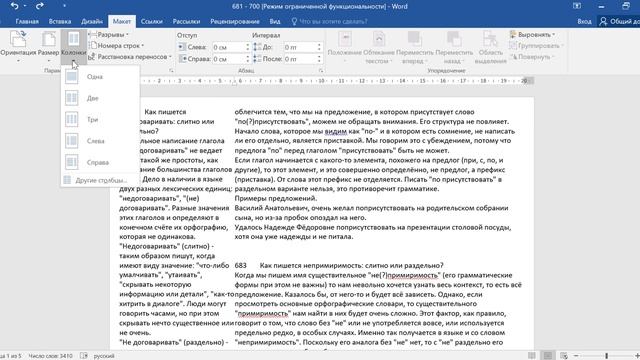Open Другие столбцы more columns dialog

point(100,180)
